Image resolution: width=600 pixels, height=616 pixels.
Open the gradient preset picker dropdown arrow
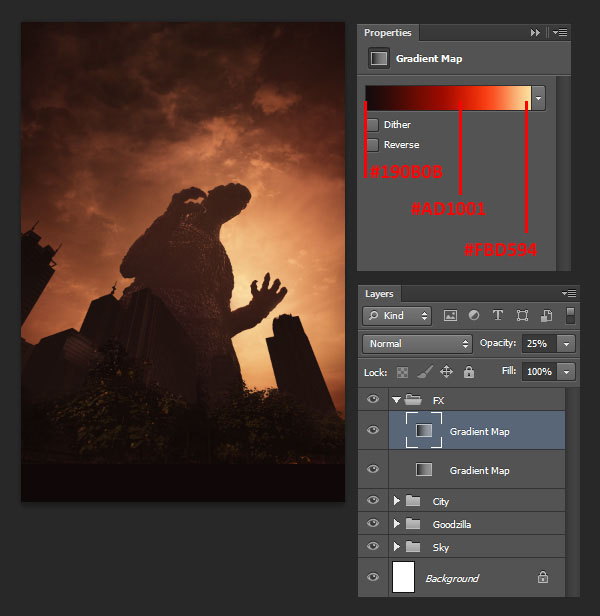(538, 98)
